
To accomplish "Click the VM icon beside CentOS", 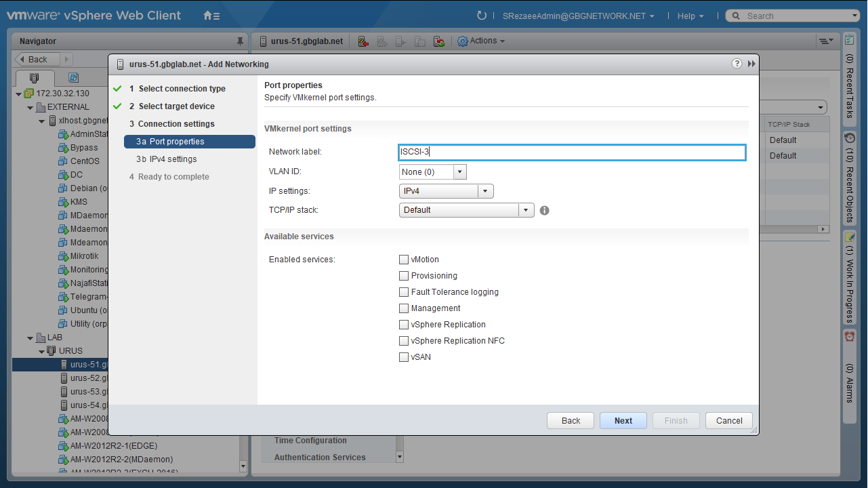I will [x=64, y=161].
